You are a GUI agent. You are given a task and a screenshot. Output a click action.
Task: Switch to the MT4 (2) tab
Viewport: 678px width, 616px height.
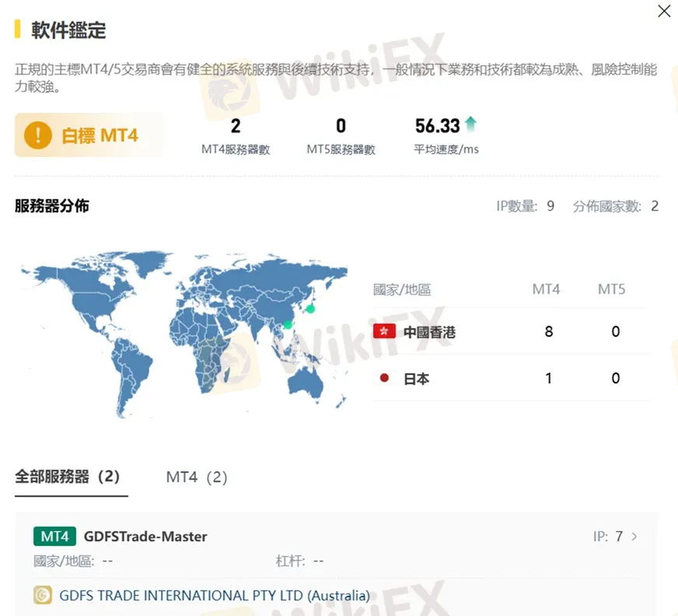tap(197, 477)
